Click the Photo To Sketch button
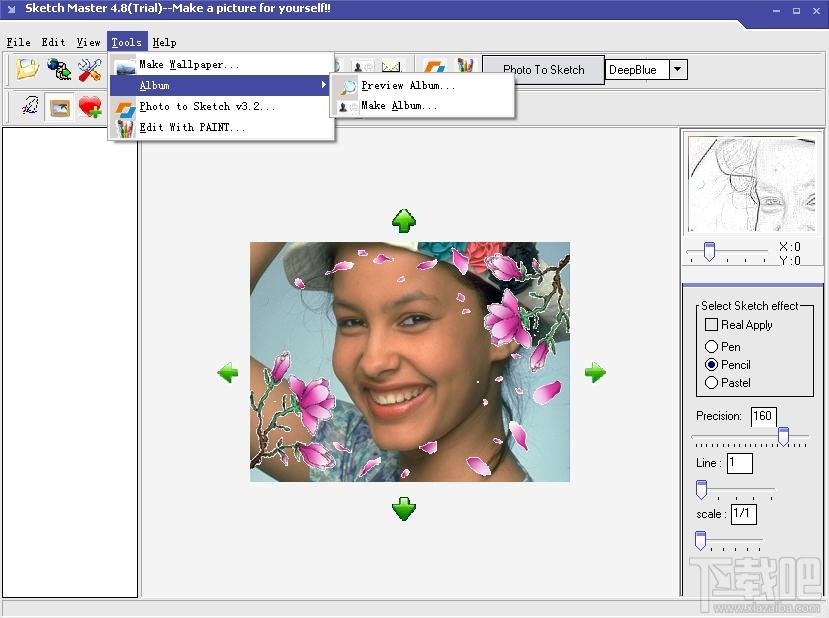Image resolution: width=829 pixels, height=618 pixels. pyautogui.click(x=543, y=70)
